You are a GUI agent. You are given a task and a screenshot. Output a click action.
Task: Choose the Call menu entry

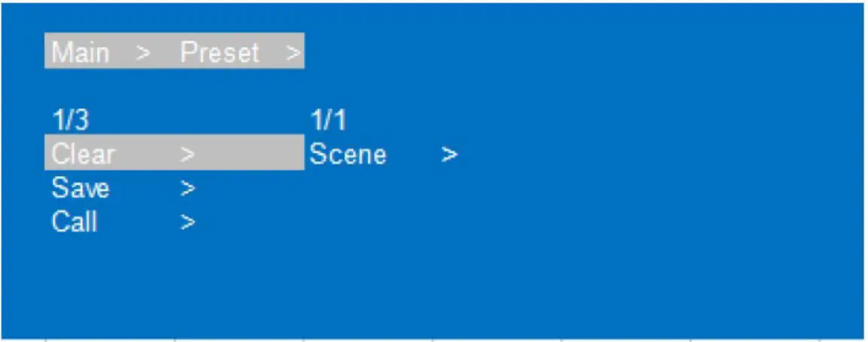click(x=74, y=222)
